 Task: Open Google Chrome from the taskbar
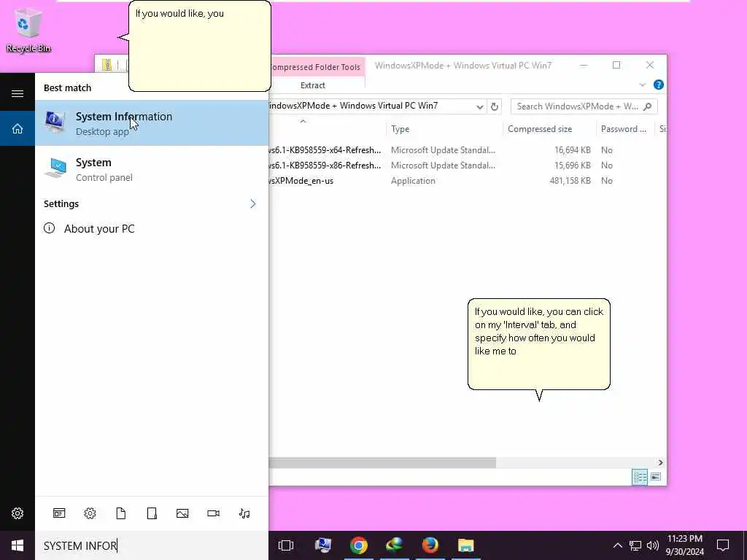pyautogui.click(x=359, y=545)
